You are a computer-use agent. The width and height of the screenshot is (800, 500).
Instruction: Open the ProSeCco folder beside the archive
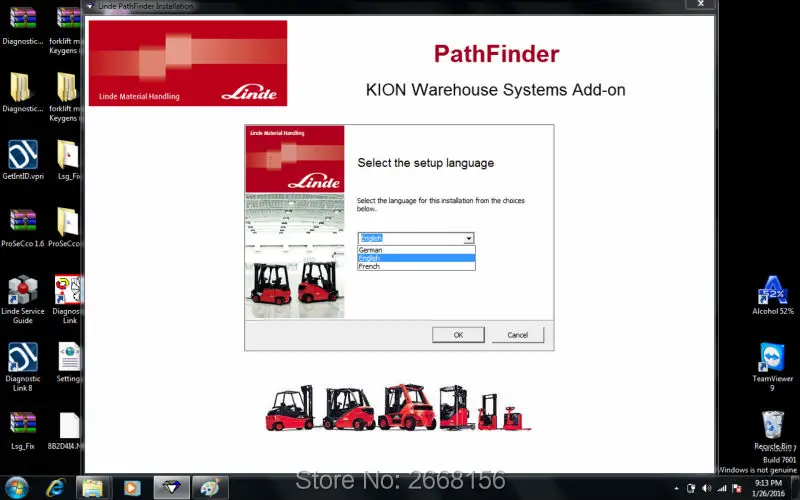tap(65, 228)
